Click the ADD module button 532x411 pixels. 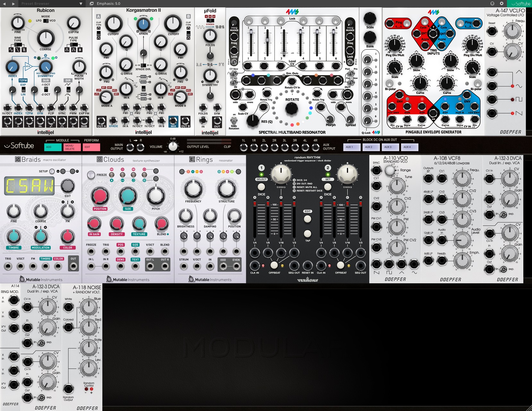53,147
